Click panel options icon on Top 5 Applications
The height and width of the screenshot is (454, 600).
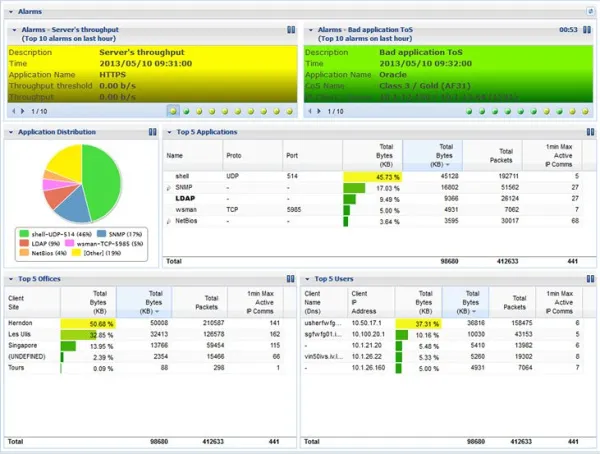(x=588, y=131)
